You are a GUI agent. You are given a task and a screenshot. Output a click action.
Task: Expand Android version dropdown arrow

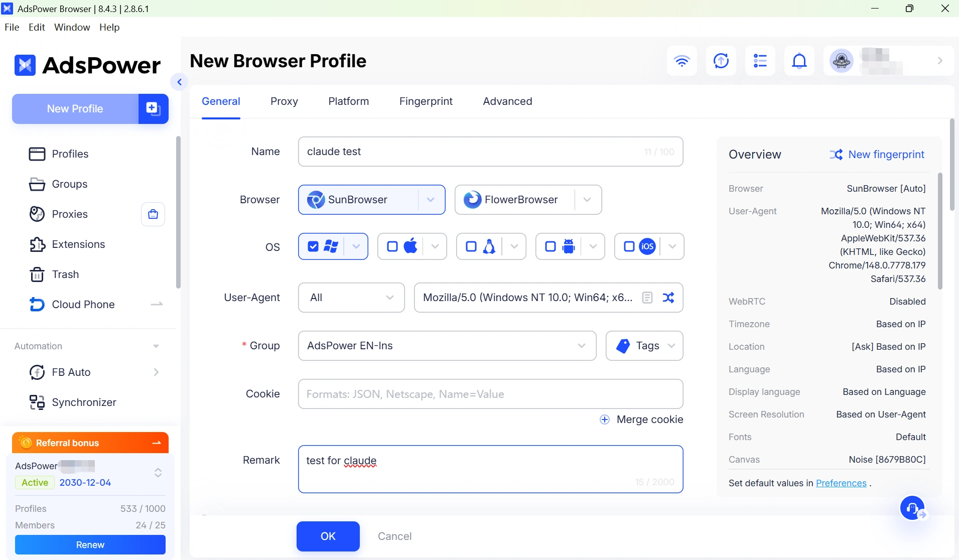[593, 246]
